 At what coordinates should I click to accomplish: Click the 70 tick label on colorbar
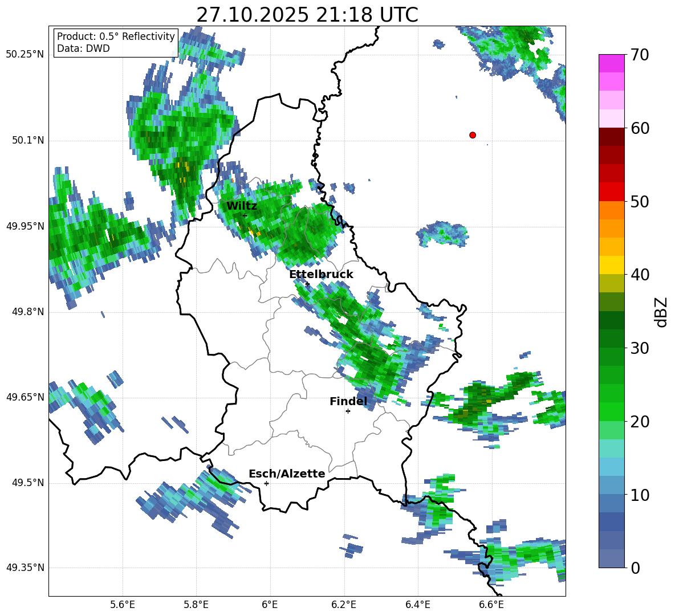point(640,55)
